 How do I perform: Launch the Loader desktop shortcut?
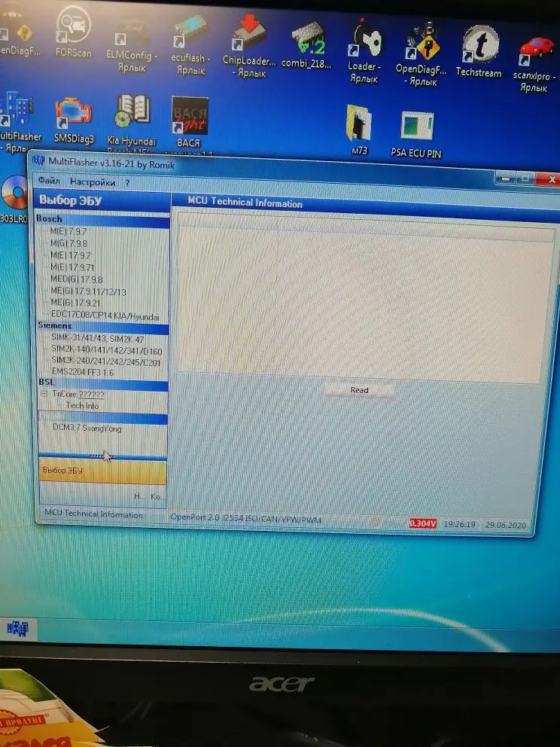[364, 51]
